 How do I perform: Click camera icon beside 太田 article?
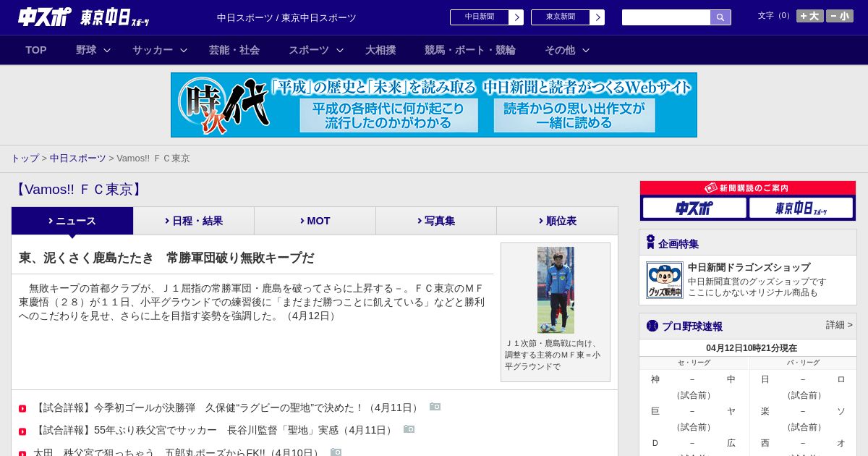336,452
